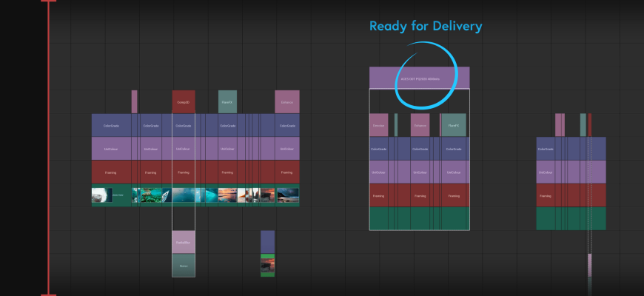Viewport: 644px width, 296px height.
Task: Click the ColorGrade block beneath Comp3D
Action: pyautogui.click(x=183, y=126)
